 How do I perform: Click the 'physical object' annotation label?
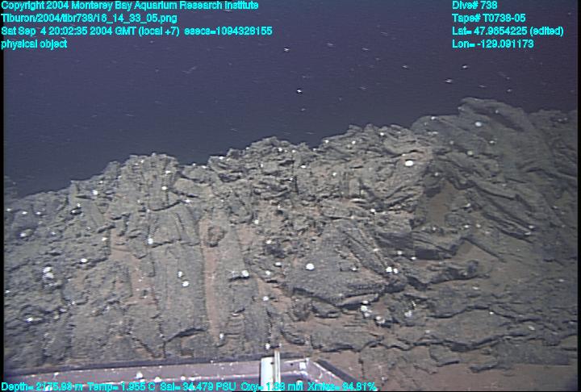click(x=34, y=44)
